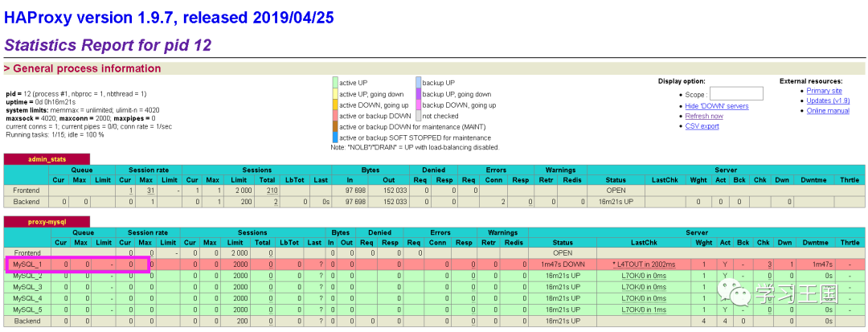The height and width of the screenshot is (332, 868).
Task: Click the '1m47s DOWN' status cell
Action: [563, 264]
